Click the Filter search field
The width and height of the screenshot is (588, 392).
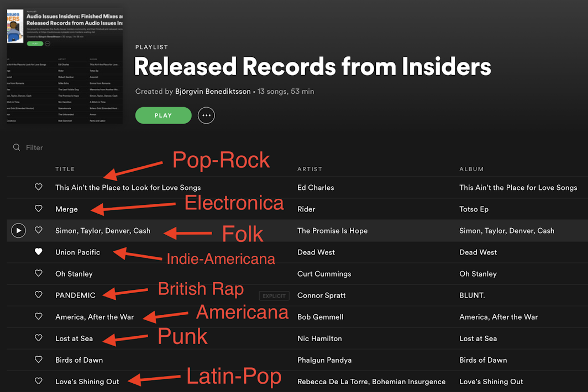34,147
